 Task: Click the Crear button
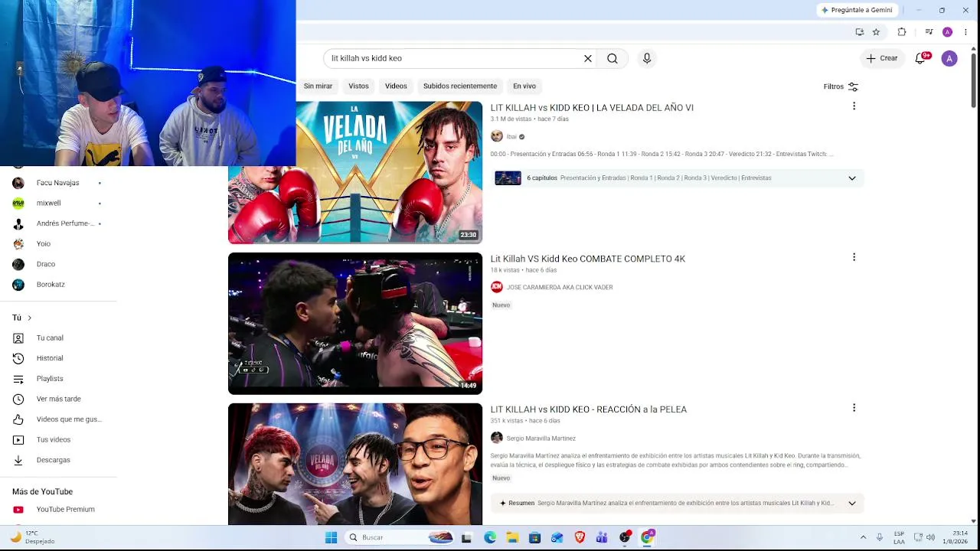pyautogui.click(x=882, y=58)
